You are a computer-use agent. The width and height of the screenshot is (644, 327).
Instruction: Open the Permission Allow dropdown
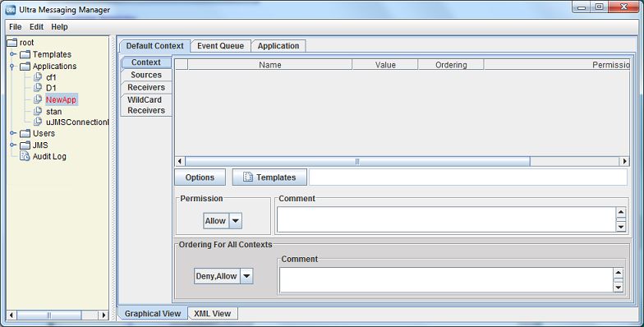pos(235,220)
